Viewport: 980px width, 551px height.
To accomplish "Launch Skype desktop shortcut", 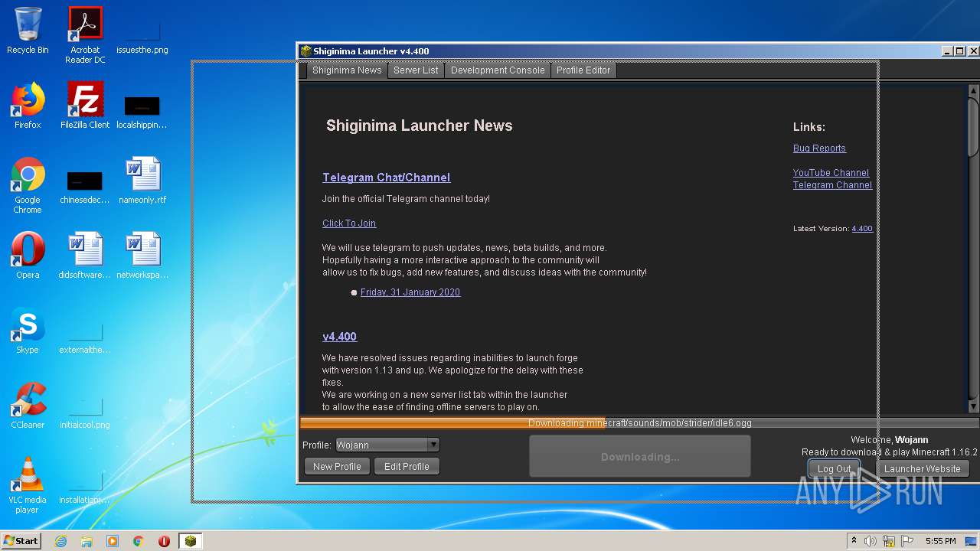I will pyautogui.click(x=28, y=331).
